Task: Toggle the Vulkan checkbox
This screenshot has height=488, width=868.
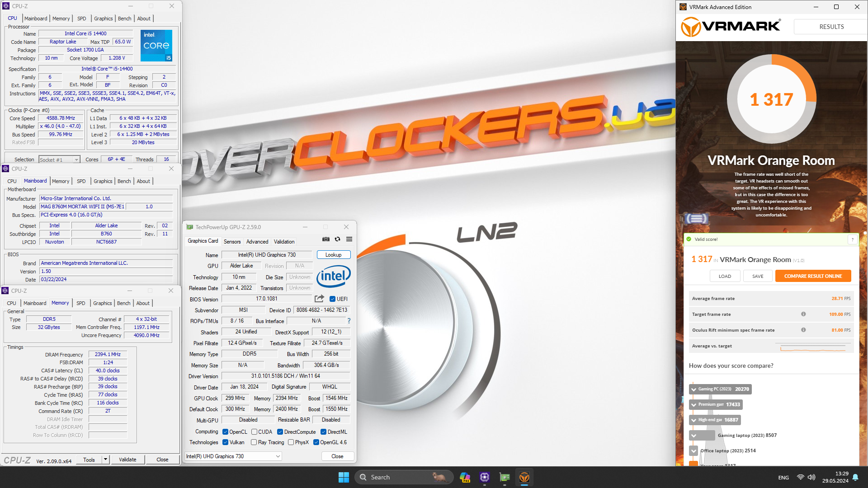Action: [225, 442]
